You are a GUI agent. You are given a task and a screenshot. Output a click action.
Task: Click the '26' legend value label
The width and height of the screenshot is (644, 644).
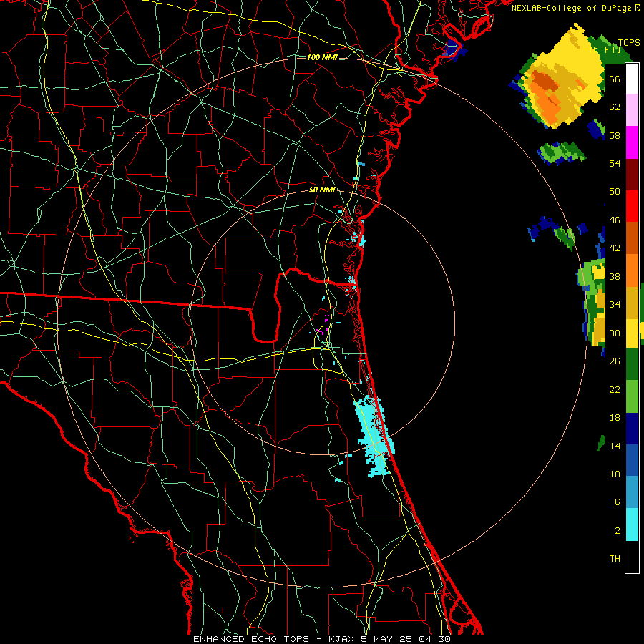615,361
